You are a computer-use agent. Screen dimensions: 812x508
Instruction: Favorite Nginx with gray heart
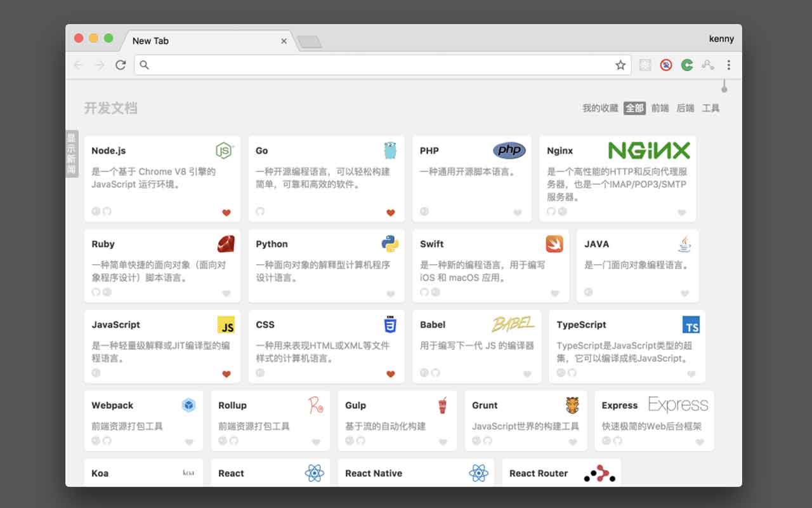[x=682, y=213]
